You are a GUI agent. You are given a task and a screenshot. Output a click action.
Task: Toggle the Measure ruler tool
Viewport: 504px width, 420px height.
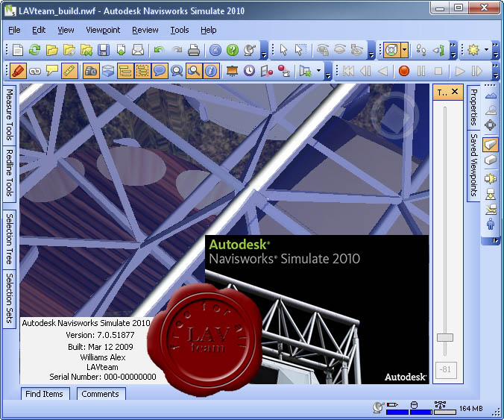click(x=69, y=71)
